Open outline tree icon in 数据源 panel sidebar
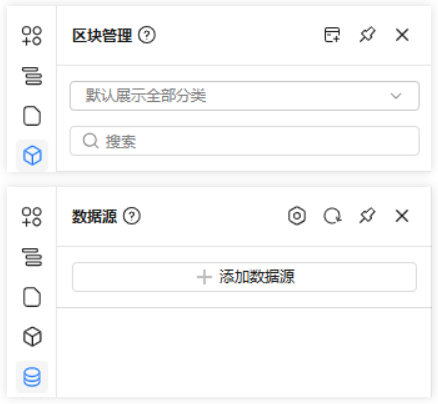Image resolution: width=438 pixels, height=404 pixels. point(32,257)
